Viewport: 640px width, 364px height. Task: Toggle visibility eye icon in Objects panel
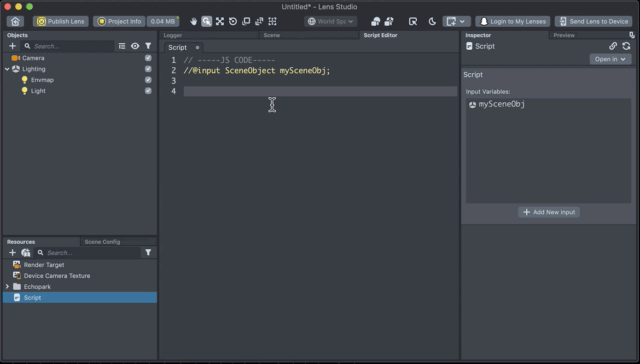coord(135,46)
